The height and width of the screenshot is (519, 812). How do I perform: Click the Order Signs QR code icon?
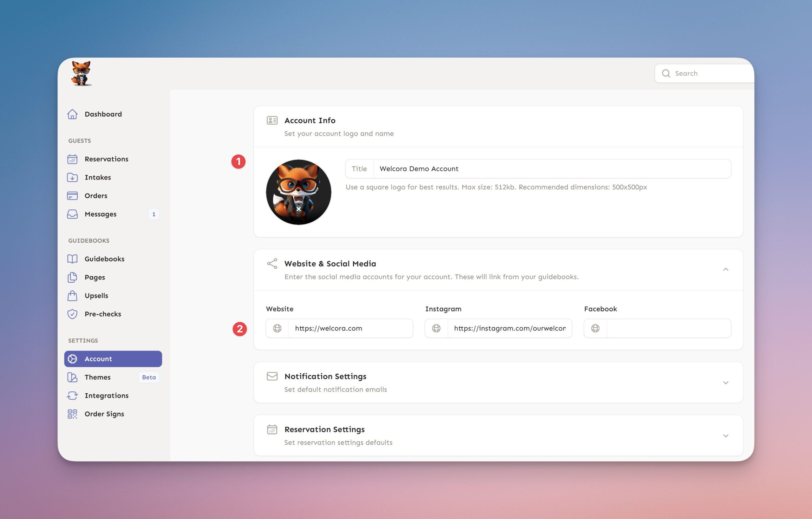click(72, 414)
